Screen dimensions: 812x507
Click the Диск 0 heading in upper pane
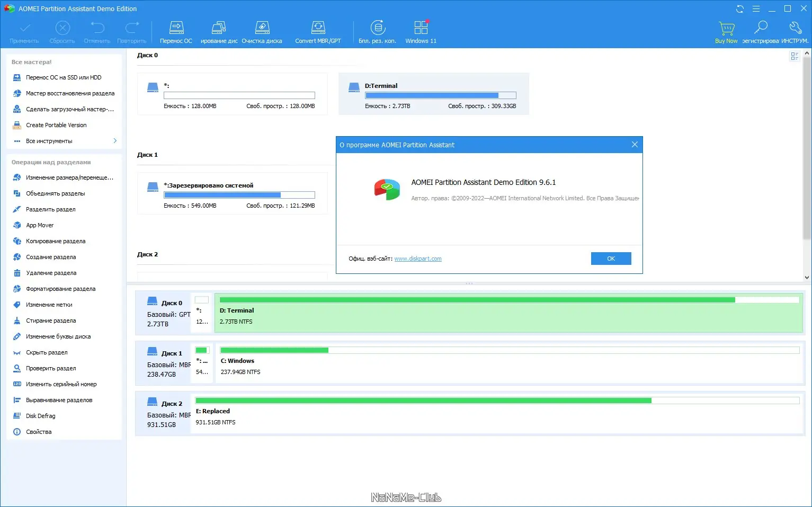coord(147,55)
